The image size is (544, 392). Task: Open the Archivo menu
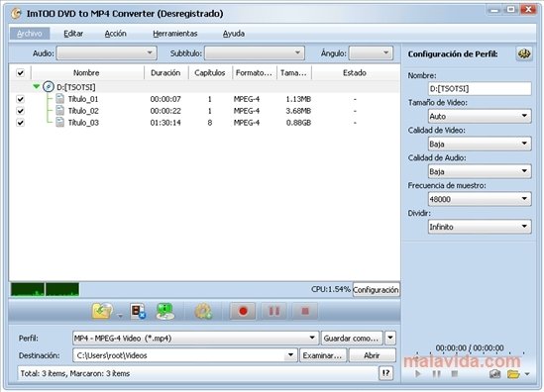(30, 34)
